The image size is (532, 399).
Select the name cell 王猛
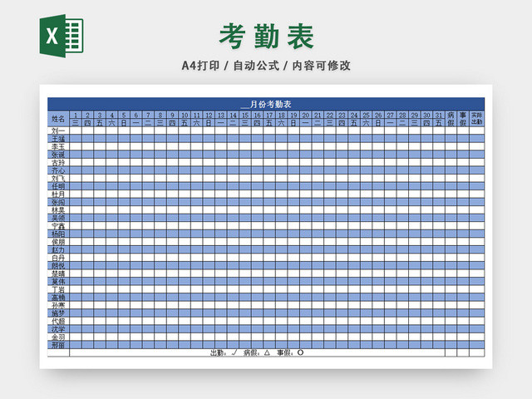(58, 139)
